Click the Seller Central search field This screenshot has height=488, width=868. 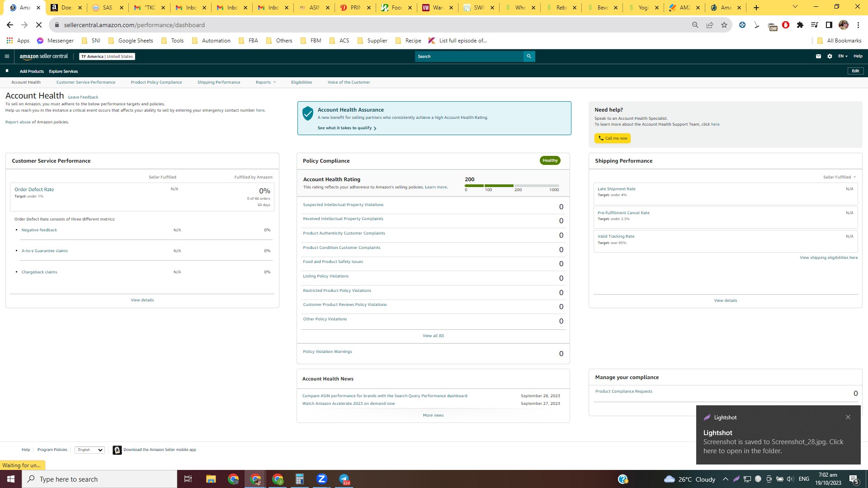click(x=469, y=56)
